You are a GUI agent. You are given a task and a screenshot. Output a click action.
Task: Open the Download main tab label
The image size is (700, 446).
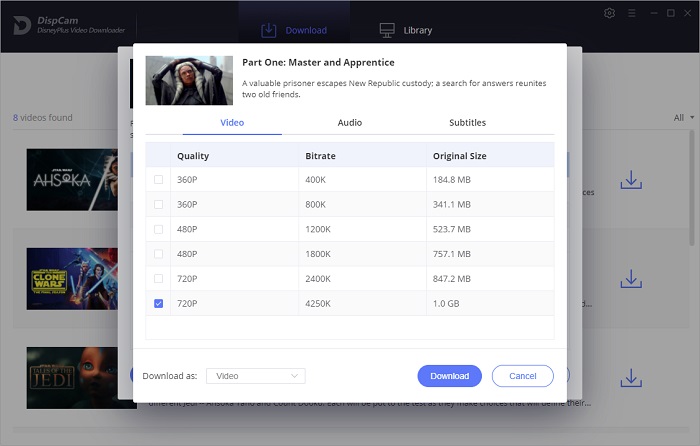[306, 30]
